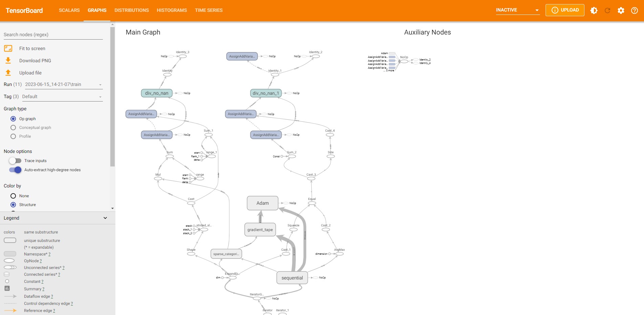Enable the Trace inputs switch

(x=15, y=161)
